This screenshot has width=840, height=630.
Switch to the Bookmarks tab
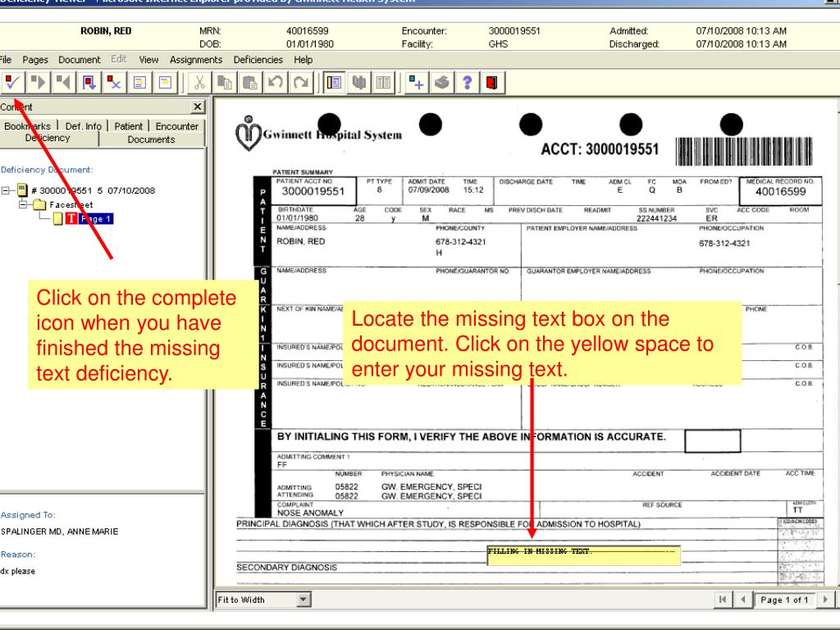27,126
